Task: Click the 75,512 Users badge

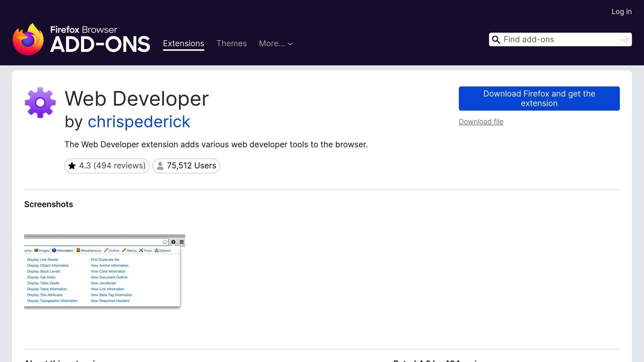Action: tap(186, 166)
